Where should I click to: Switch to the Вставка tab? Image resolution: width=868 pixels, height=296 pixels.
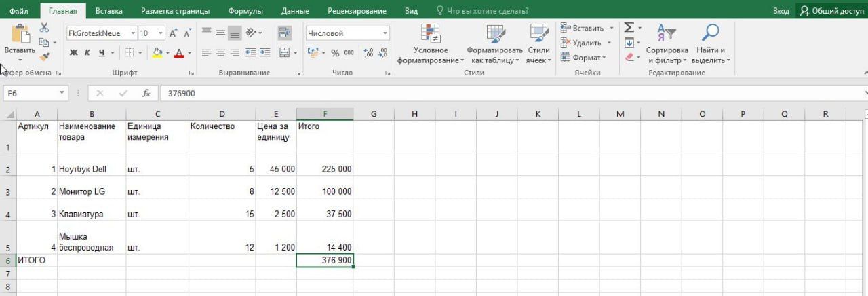pyautogui.click(x=109, y=11)
